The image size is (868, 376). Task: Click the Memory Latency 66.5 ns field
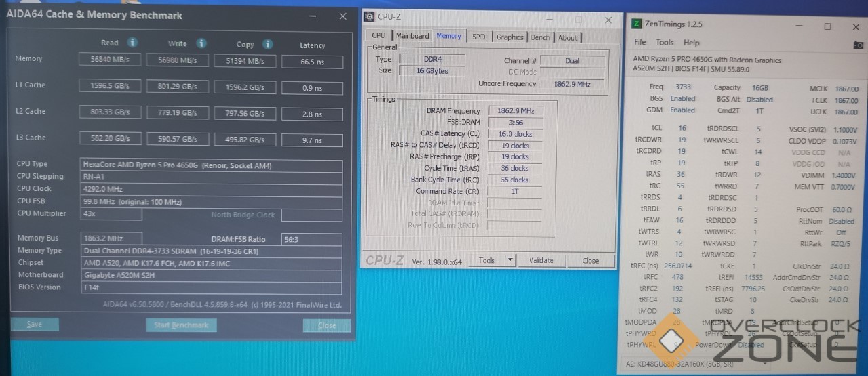pyautogui.click(x=312, y=62)
